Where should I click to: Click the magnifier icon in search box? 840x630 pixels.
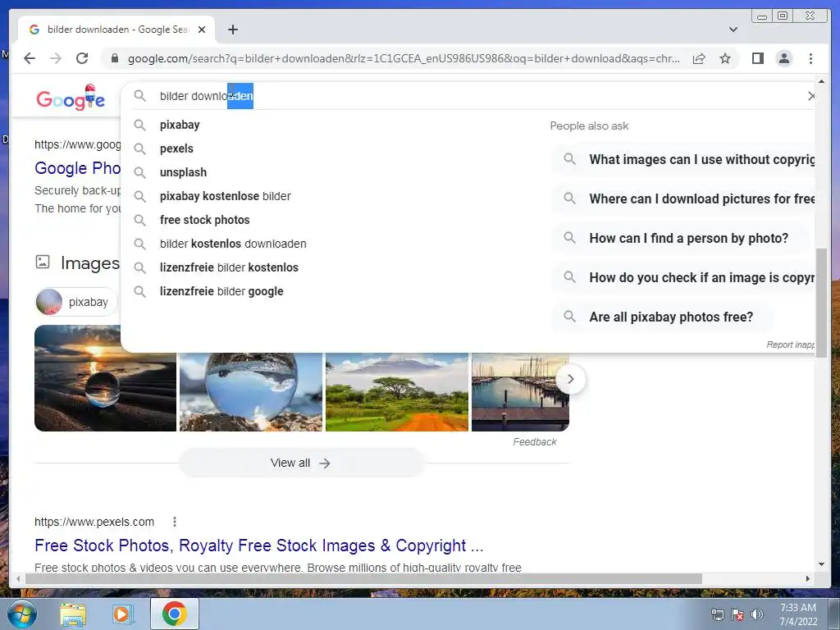139,96
